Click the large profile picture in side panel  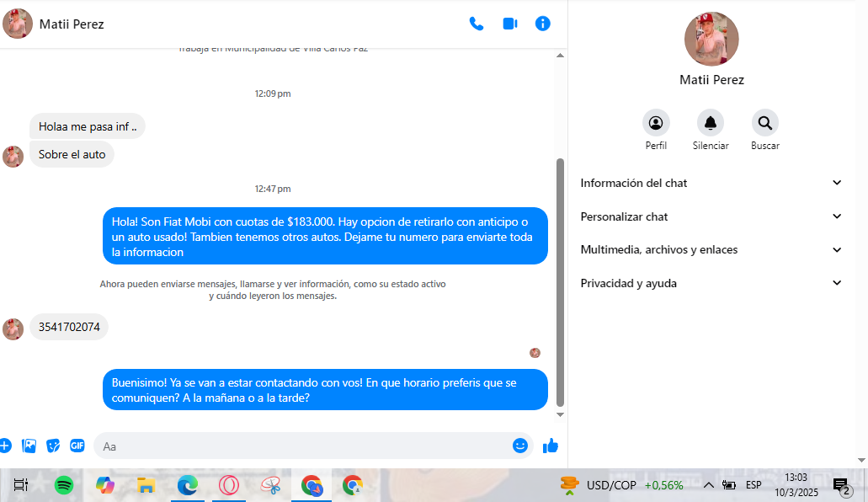click(x=711, y=39)
